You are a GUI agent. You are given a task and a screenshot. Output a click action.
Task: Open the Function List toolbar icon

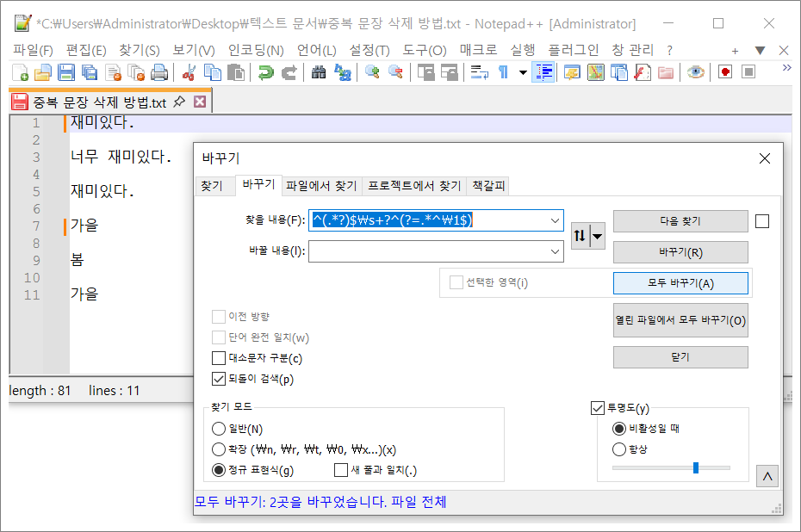pyautogui.click(x=643, y=72)
